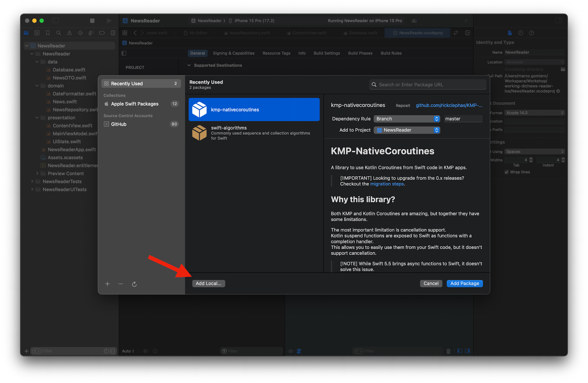Run the project with the play button
The height and width of the screenshot is (383, 588).
click(109, 21)
